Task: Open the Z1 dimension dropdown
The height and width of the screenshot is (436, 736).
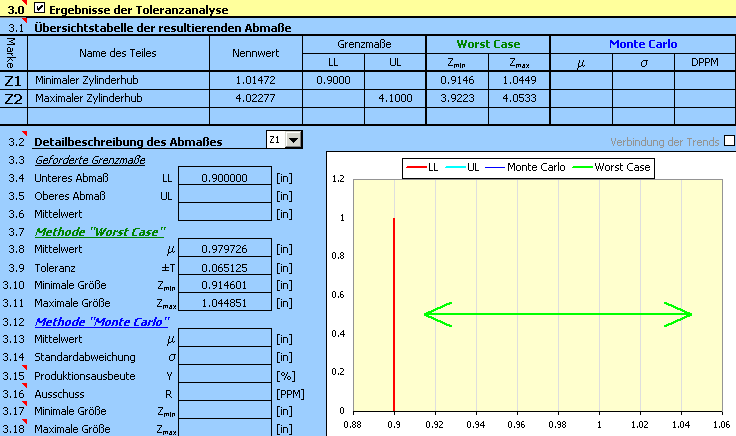Action: pyautogui.click(x=294, y=140)
